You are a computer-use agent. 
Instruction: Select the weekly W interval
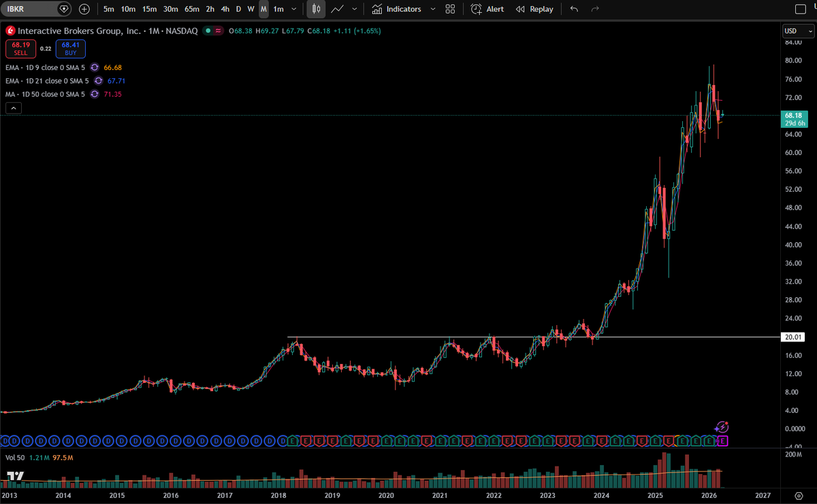(251, 9)
